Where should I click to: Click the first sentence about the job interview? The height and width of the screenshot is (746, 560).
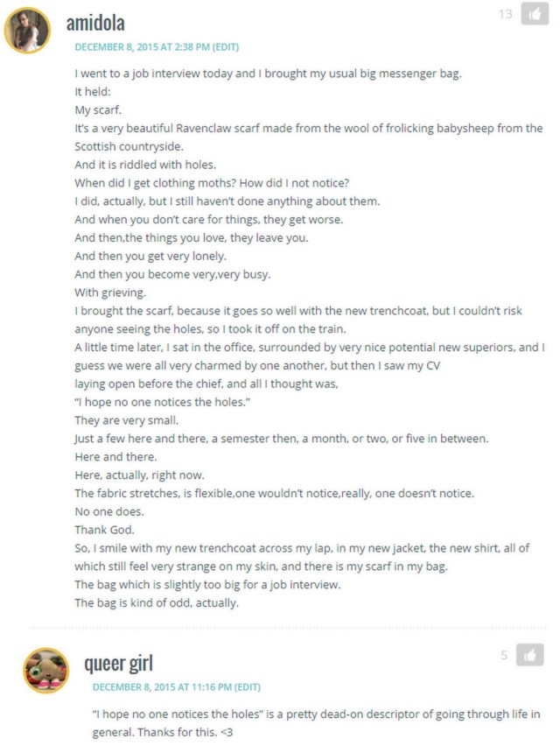pos(268,74)
